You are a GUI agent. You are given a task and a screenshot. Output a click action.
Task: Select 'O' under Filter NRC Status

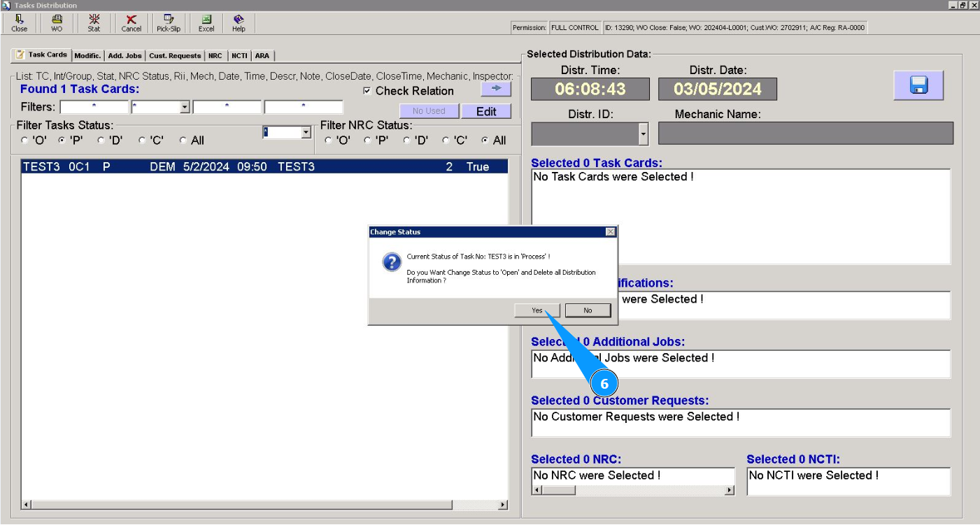pos(328,141)
